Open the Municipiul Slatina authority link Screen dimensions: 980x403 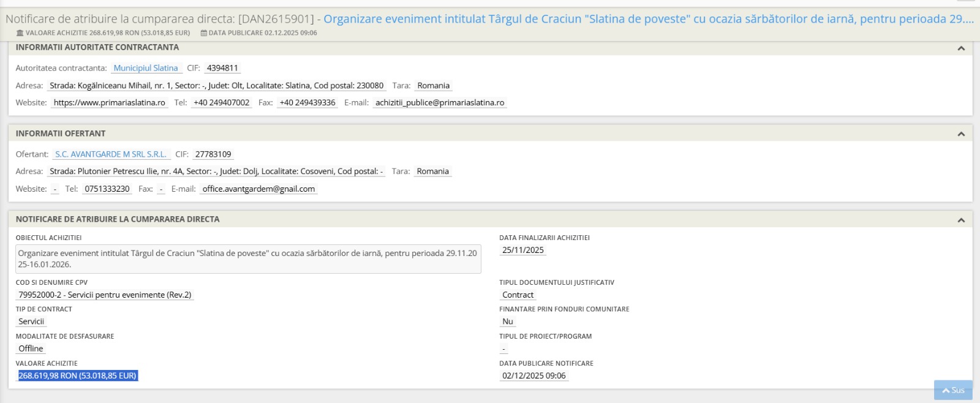(146, 68)
